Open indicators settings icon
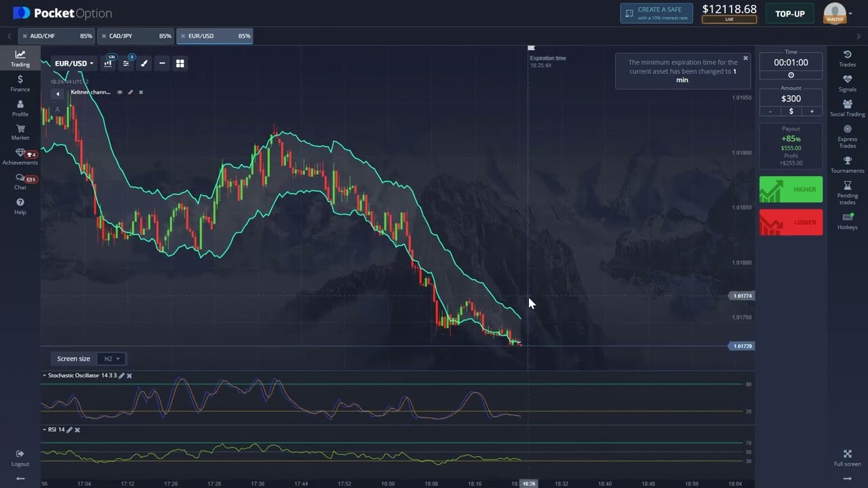Image resolution: width=868 pixels, height=488 pixels. (x=126, y=63)
